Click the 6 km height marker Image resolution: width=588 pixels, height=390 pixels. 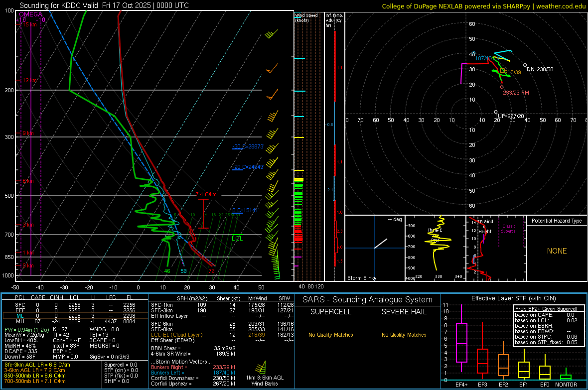(x=28, y=181)
